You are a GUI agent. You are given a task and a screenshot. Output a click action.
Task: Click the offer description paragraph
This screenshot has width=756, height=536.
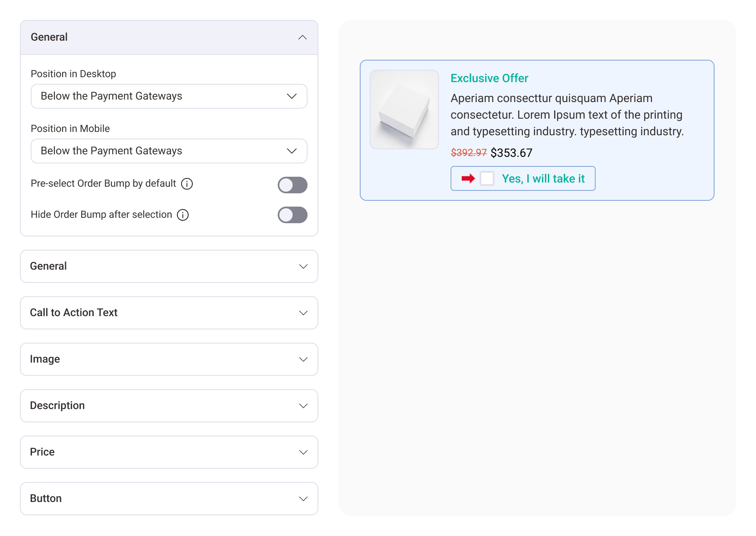tap(567, 115)
